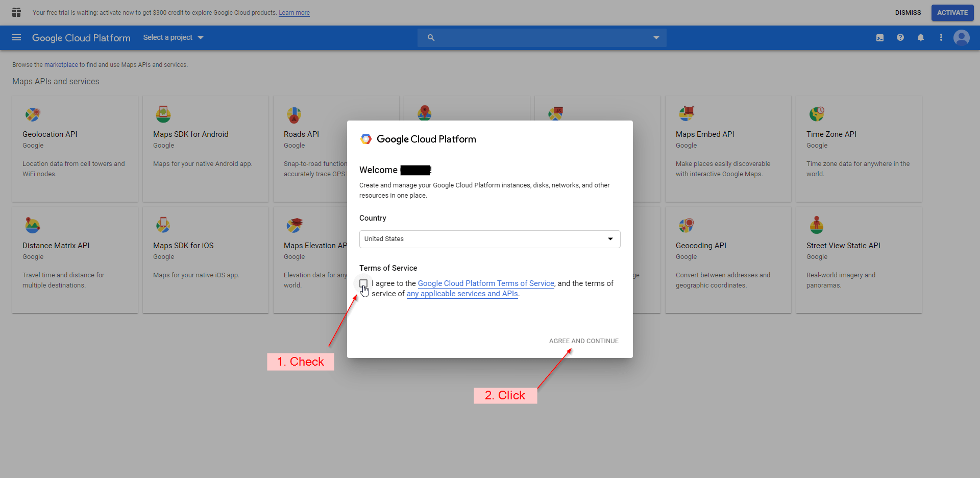Click the Distance Matrix API icon
The image size is (980, 478).
point(33,225)
